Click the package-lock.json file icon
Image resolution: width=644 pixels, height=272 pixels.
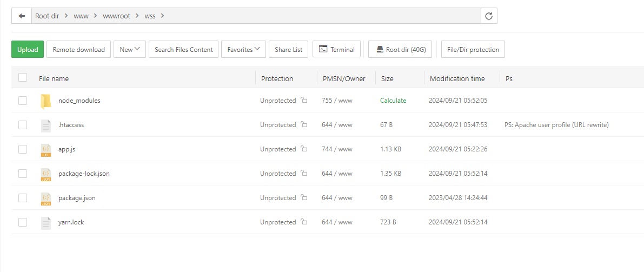tap(46, 174)
